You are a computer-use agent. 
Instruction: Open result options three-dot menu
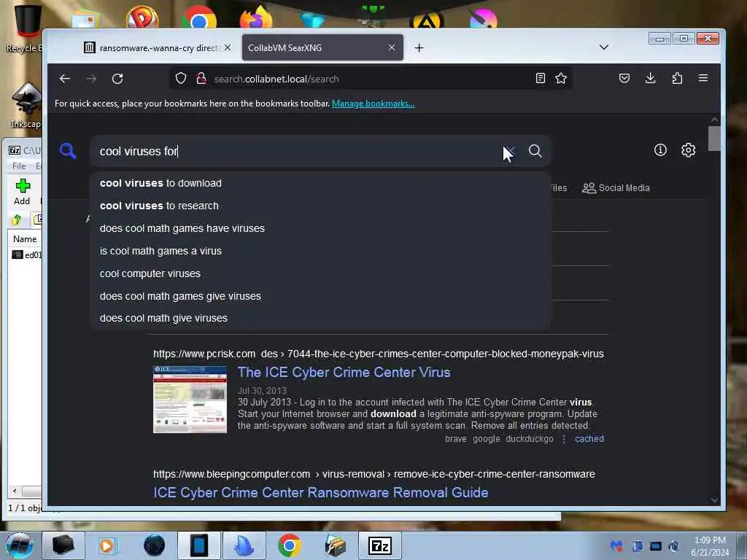tap(564, 438)
